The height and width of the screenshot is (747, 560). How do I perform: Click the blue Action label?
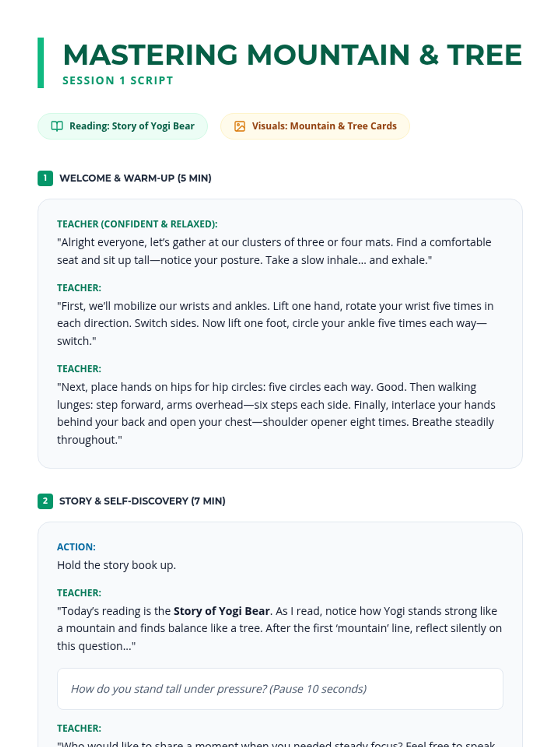tap(76, 547)
